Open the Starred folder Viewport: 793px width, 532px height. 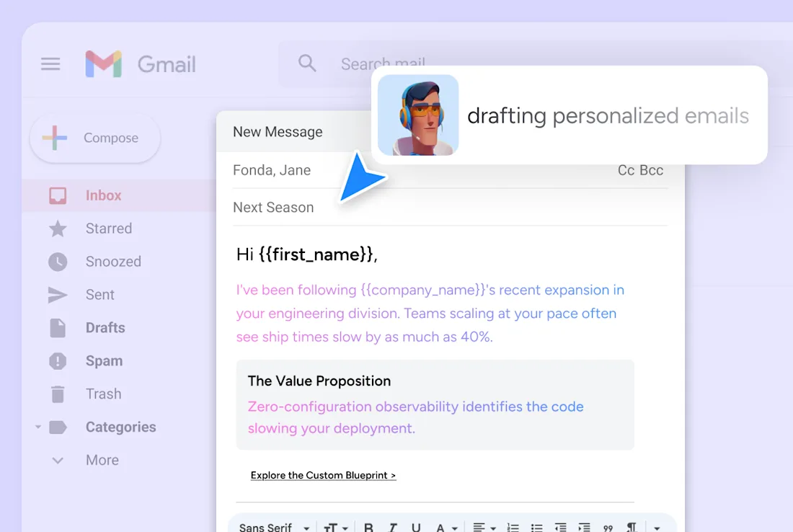coord(109,228)
